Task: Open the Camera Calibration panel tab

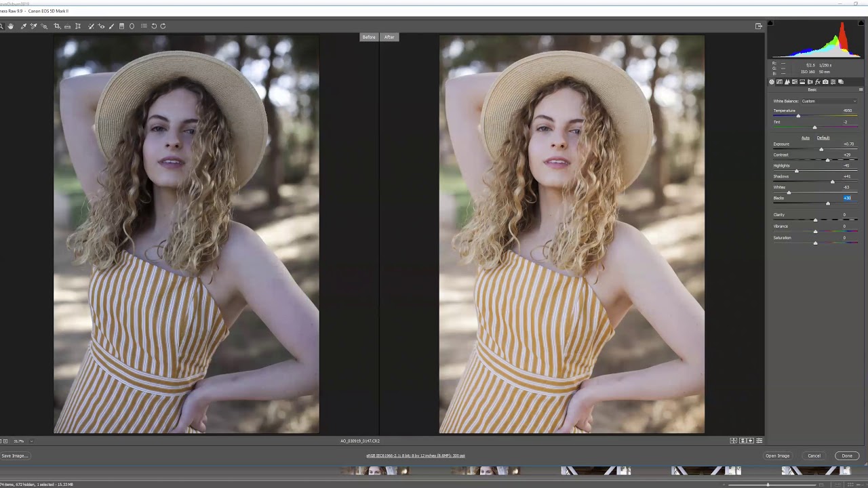Action: pyautogui.click(x=825, y=82)
